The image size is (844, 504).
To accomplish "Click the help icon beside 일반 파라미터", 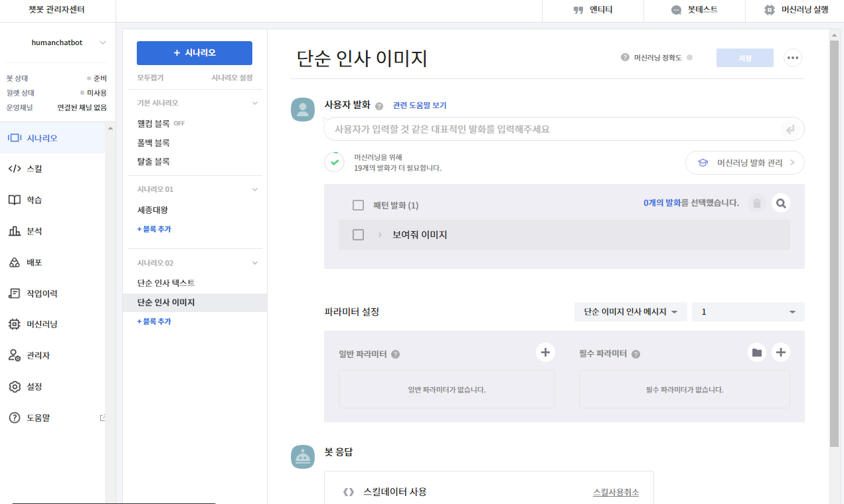I will [x=396, y=355].
